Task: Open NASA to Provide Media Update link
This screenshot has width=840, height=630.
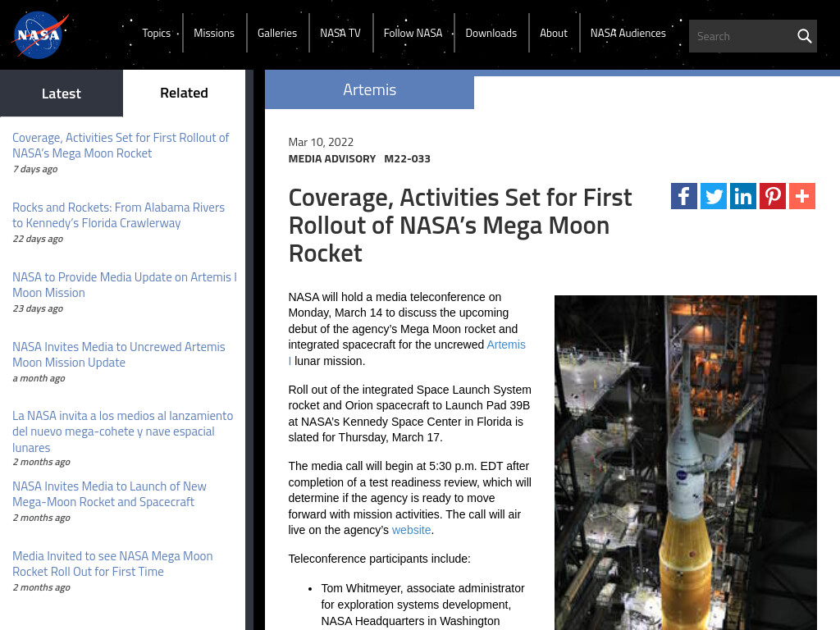Action: [125, 285]
